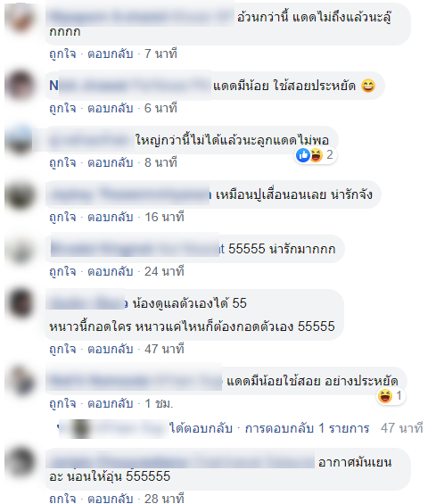Click the '8 นาที' timestamp link
Image resolution: width=436 pixels, height=504 pixels.
point(160,162)
